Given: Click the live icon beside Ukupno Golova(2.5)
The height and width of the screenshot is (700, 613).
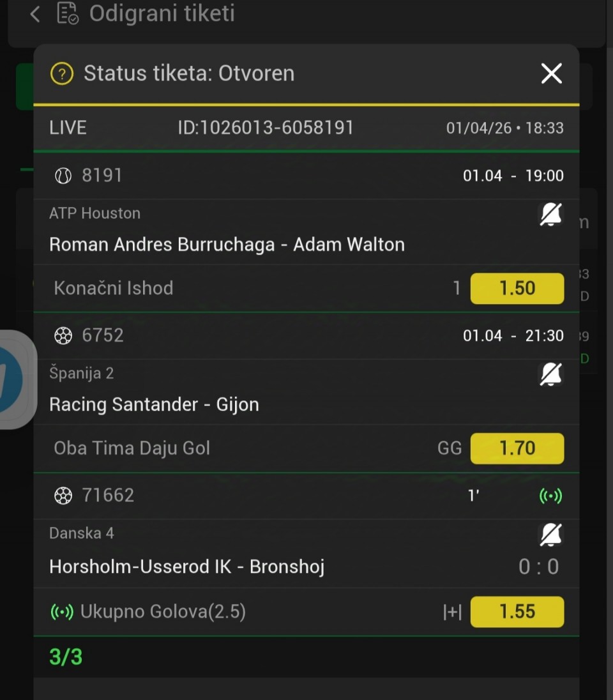Looking at the screenshot, I should pos(62,612).
